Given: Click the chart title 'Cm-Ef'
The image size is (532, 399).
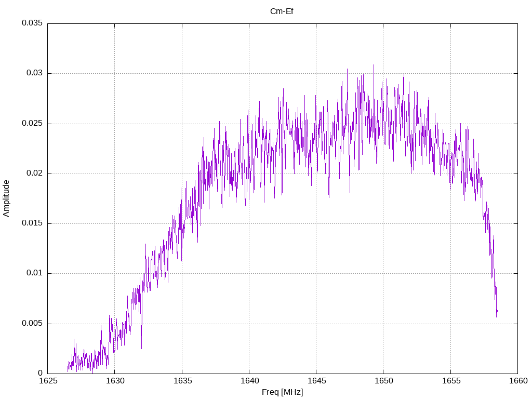Looking at the screenshot, I should pyautogui.click(x=282, y=11).
